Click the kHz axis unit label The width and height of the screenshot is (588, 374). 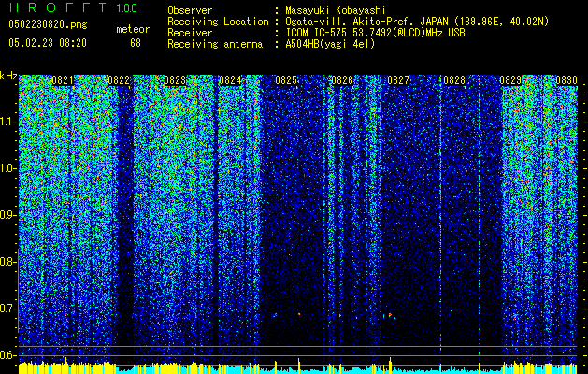coord(8,76)
